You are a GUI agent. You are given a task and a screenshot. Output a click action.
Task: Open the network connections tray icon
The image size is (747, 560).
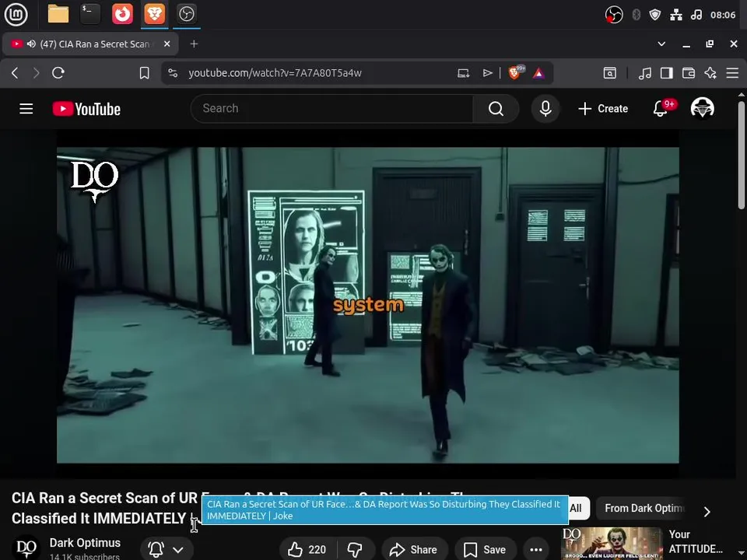coord(676,15)
